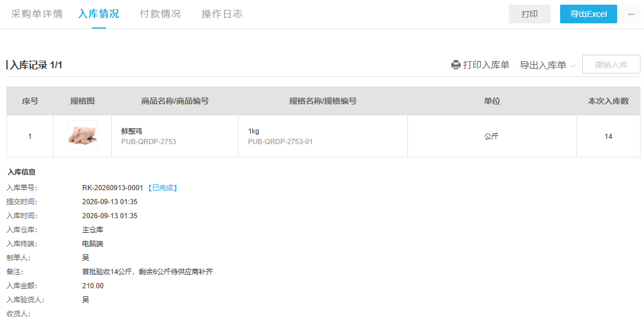Click the 本次入库数 column header
The height and width of the screenshot is (318, 644).
click(x=608, y=101)
